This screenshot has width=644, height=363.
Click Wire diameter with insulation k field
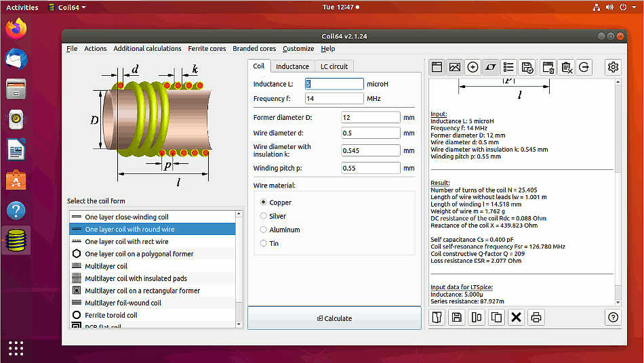pyautogui.click(x=370, y=150)
